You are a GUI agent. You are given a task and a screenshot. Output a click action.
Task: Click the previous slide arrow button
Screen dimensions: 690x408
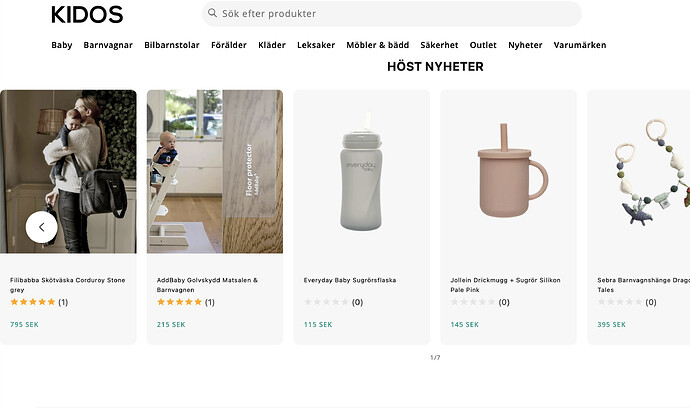(x=42, y=227)
